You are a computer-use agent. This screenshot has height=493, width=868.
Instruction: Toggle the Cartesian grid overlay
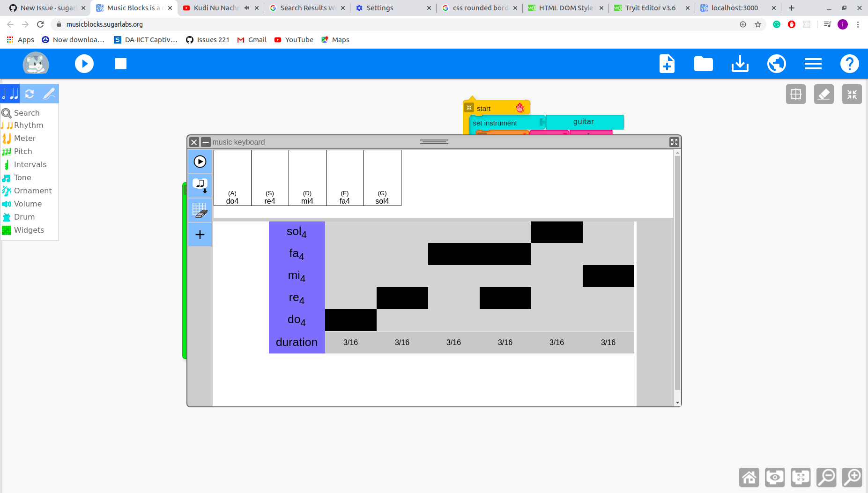[795, 94]
